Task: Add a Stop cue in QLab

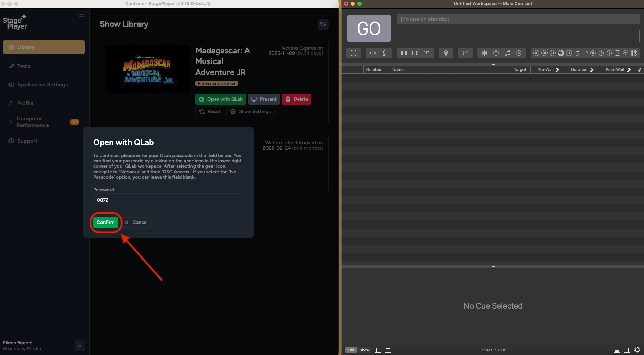Action: coord(545,53)
